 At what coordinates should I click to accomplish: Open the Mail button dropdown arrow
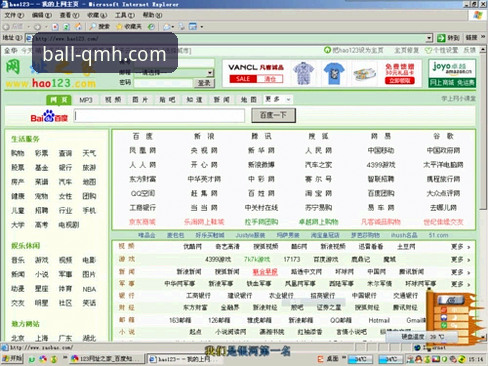click(173, 27)
